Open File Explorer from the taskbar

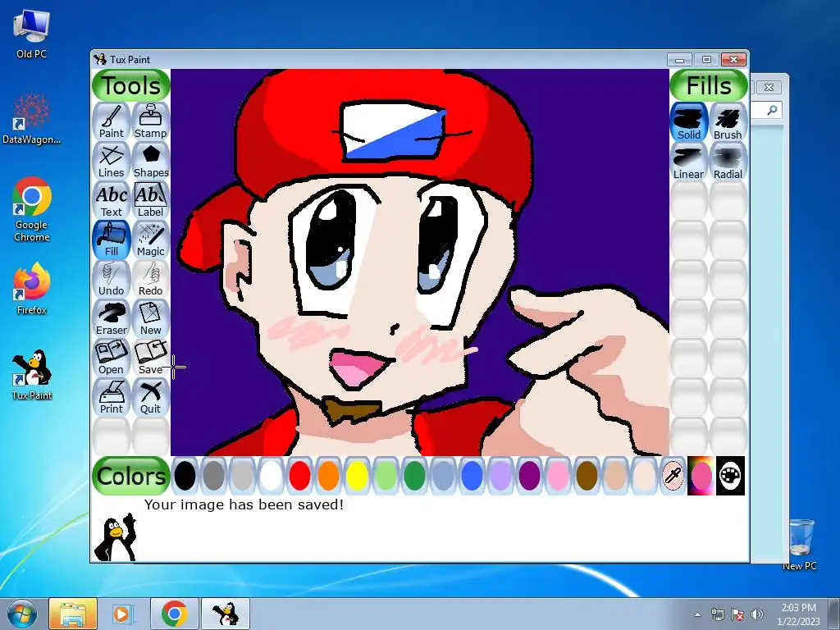(73, 614)
